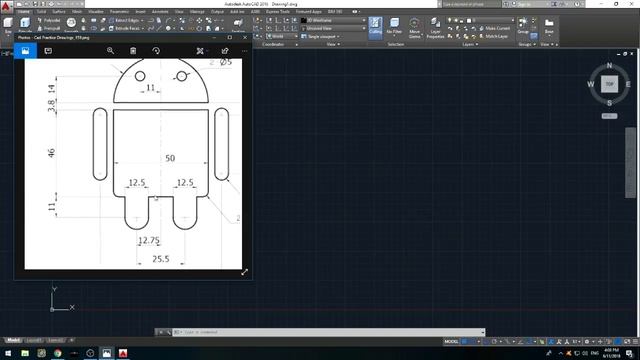Click the command line input field

(x=329, y=332)
